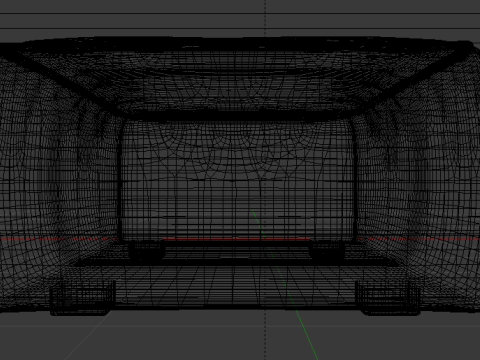Screen dimensions: 480x360
Task: Select the wireframe model's front-left foot
Action: [x=83, y=299]
